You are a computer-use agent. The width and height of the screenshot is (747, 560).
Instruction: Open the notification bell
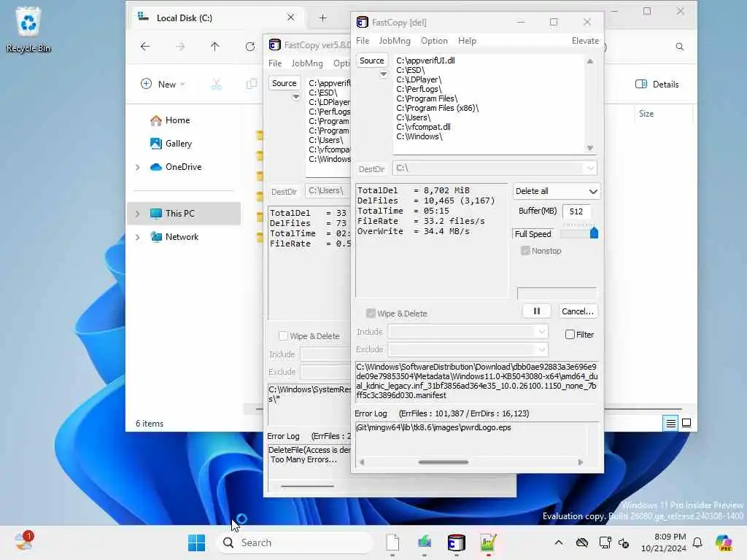tap(697, 542)
